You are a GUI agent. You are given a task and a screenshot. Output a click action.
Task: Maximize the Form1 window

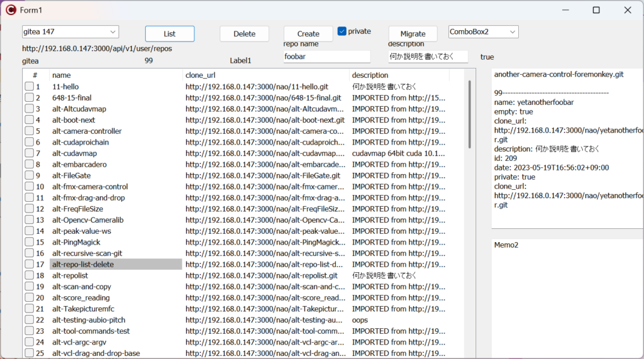coord(596,10)
